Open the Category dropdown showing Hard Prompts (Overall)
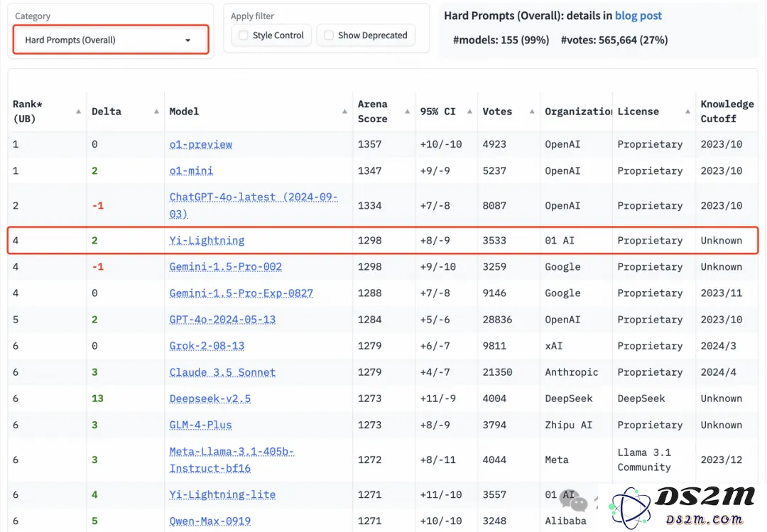Viewport: 767px width, 532px height. [x=111, y=40]
